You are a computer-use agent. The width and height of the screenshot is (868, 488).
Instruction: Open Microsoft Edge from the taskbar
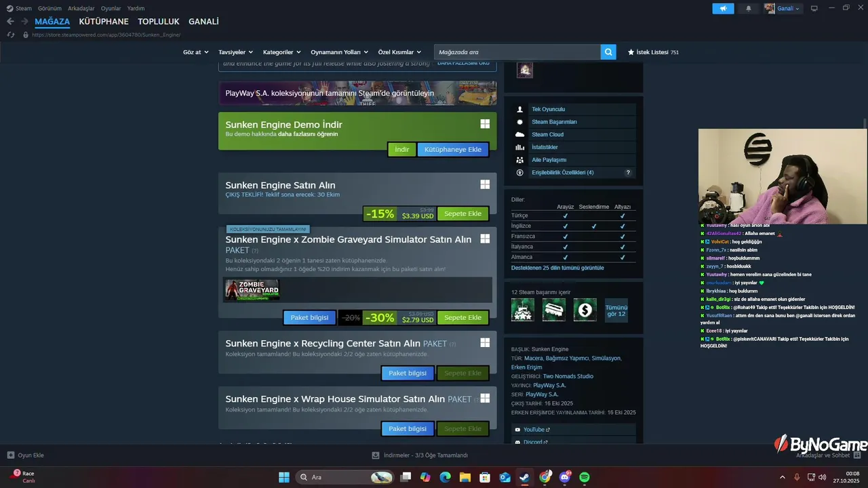click(x=445, y=477)
